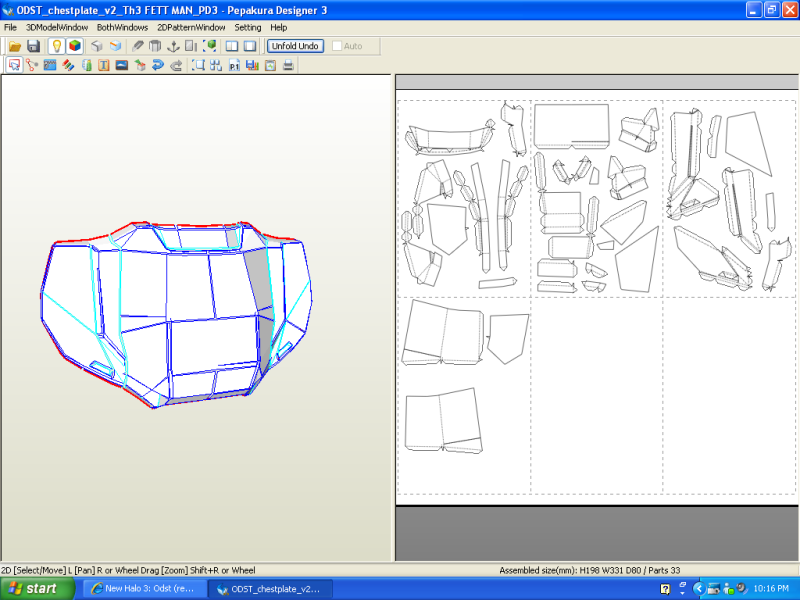Open the language bar options dropdown arrow
Screen dimensions: 800x600
point(683,593)
